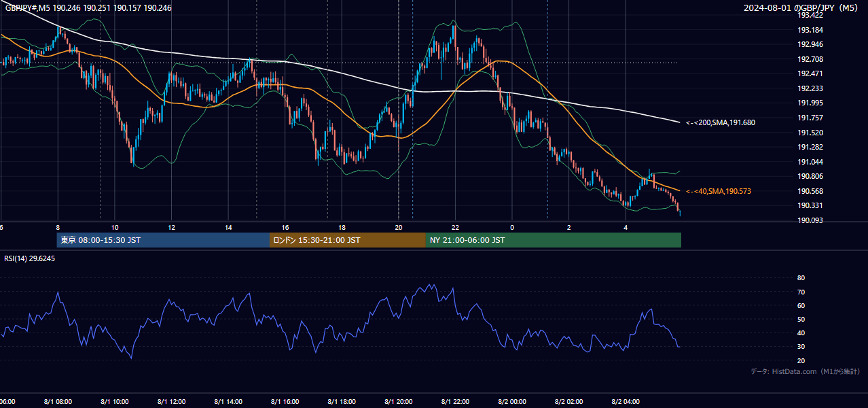Click price axis value 191.044

[810, 163]
